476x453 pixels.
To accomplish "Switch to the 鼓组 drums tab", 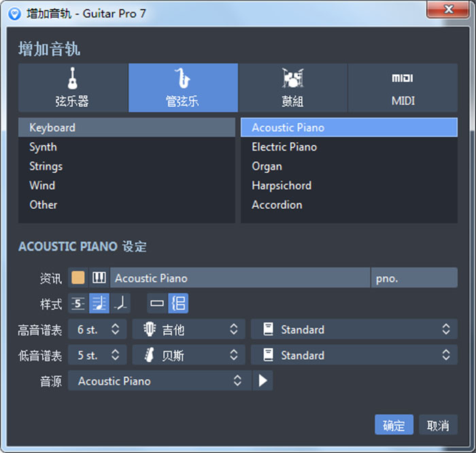I will pos(292,88).
